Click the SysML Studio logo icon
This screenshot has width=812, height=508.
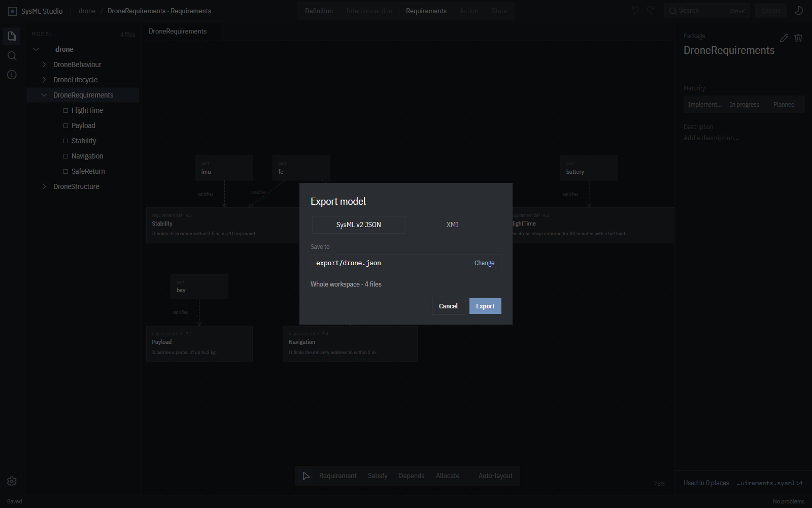[12, 11]
